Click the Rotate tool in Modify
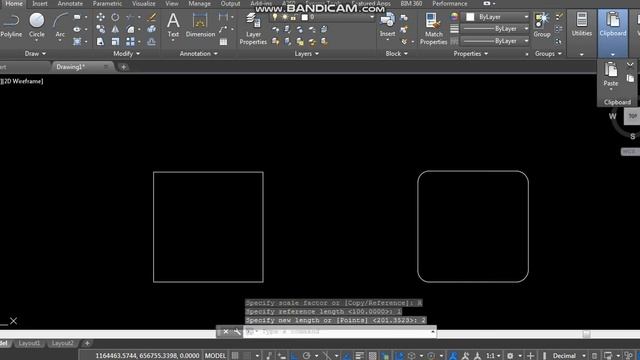Viewport: 640px width, 360px height. tap(115, 17)
